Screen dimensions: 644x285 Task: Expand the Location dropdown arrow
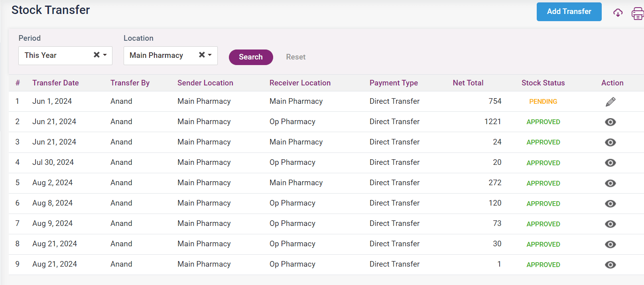click(210, 55)
